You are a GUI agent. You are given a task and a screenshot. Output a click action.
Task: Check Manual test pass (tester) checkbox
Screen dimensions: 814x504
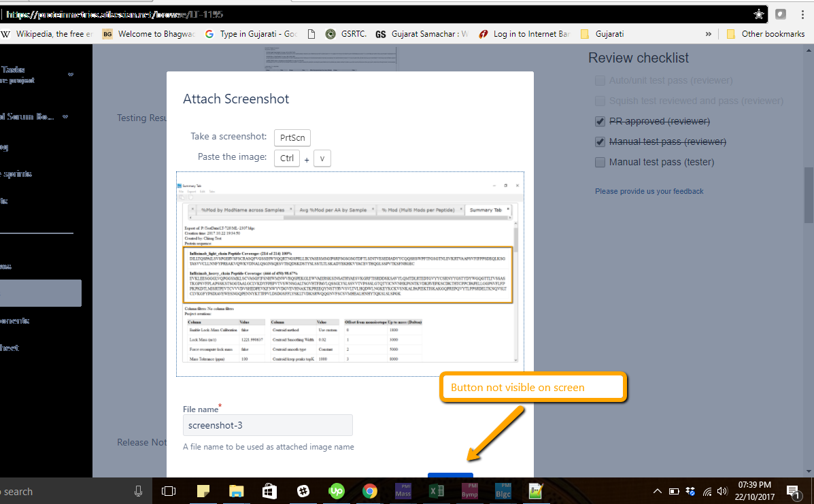coord(600,162)
